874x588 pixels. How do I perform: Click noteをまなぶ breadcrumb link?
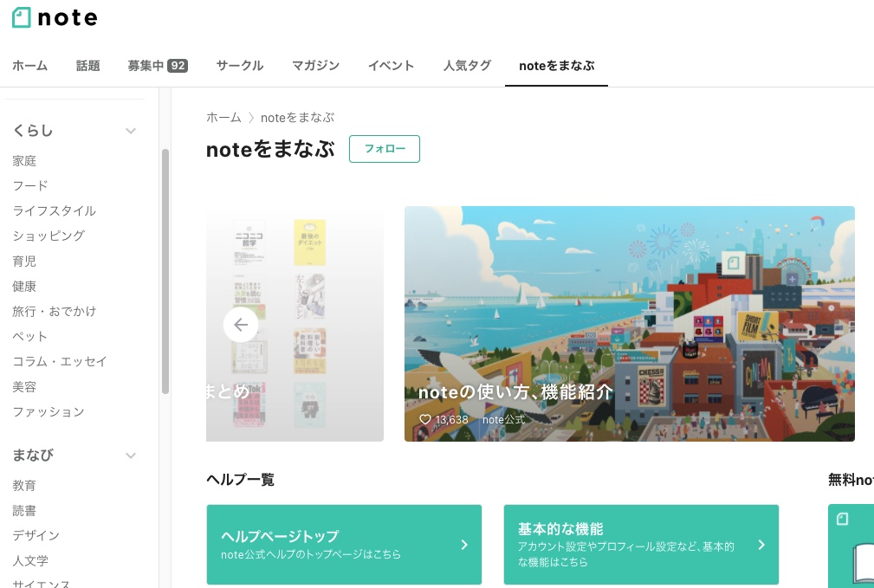(298, 118)
